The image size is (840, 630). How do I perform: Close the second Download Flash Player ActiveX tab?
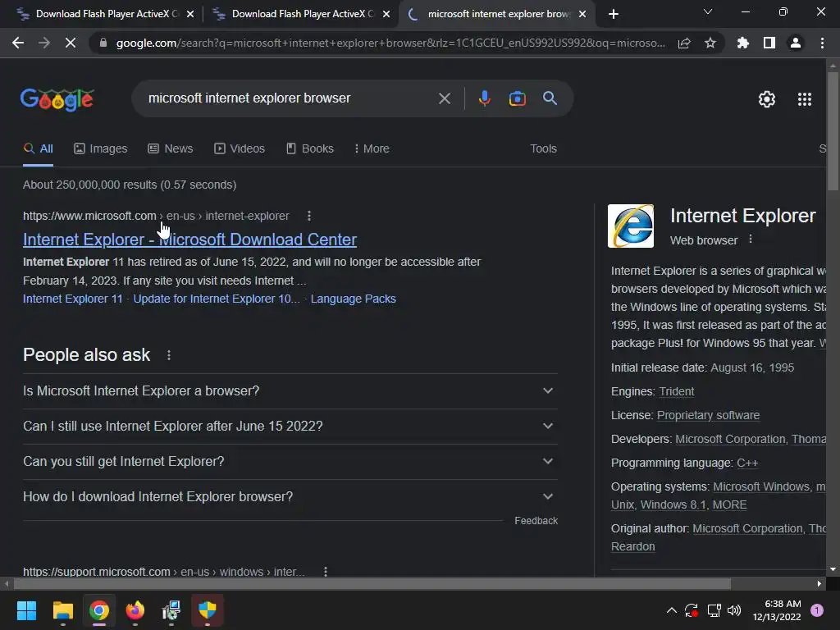(386, 14)
